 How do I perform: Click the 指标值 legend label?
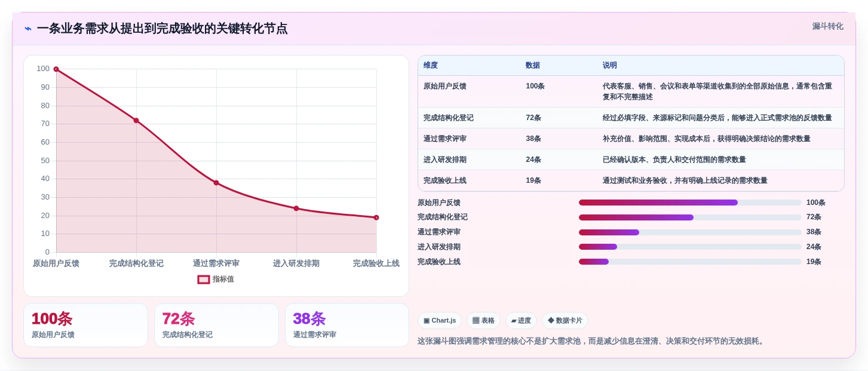[223, 279]
